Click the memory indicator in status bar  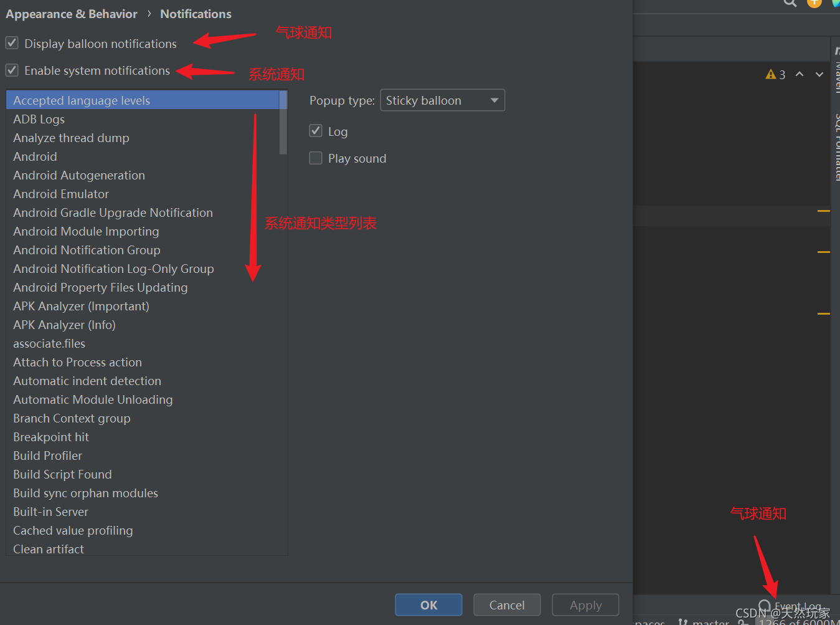click(x=798, y=621)
